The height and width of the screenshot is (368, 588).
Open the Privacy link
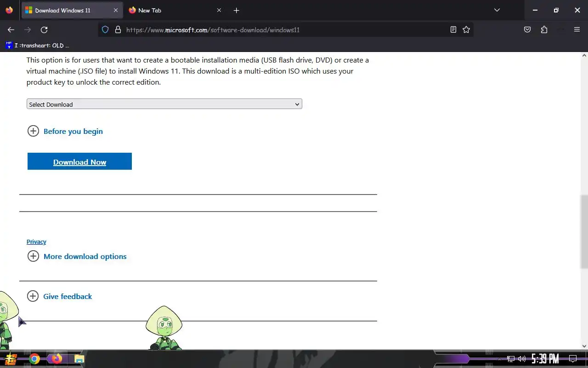pyautogui.click(x=36, y=241)
